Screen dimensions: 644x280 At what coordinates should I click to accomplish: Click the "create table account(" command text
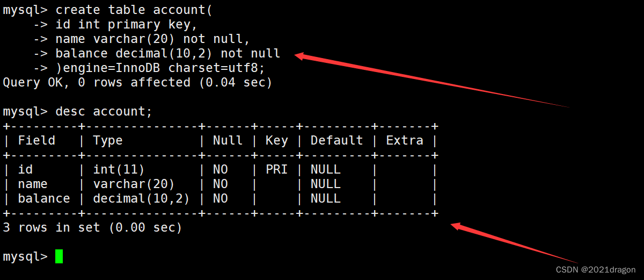point(134,10)
